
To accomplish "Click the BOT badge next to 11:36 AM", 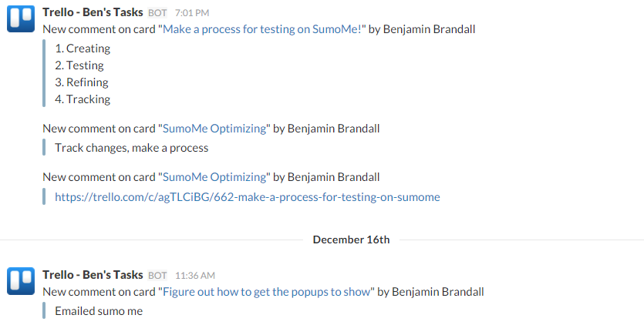I will click(157, 276).
